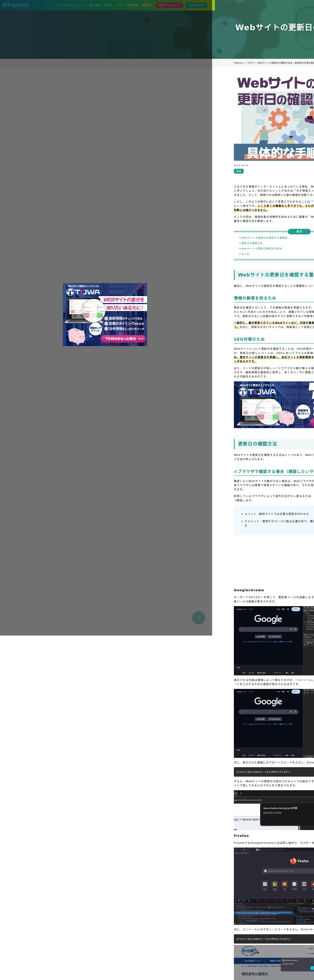Image resolution: width=314 pixels, height=980 pixels.
Task: Open the サービス&ソリューション menu
Action: [x=70, y=5]
